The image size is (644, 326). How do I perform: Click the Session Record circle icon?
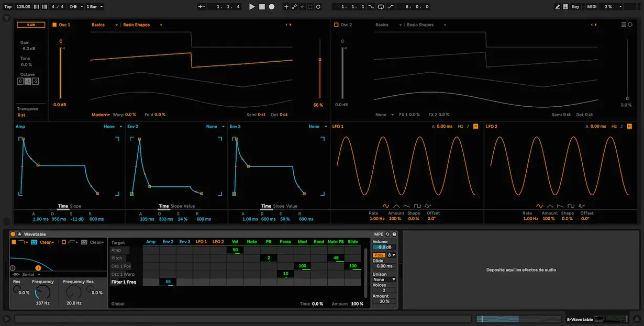(318, 7)
